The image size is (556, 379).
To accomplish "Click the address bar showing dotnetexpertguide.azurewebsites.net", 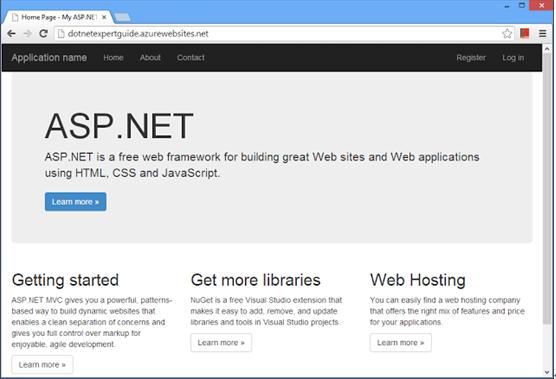I will tap(284, 34).
